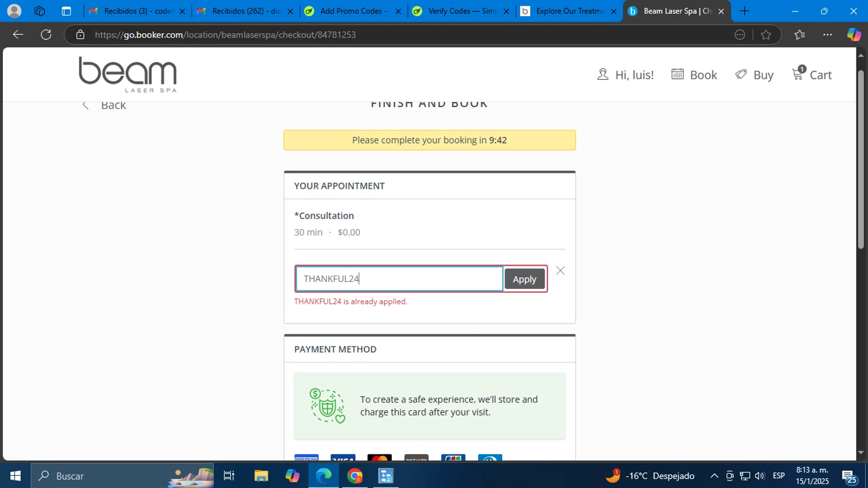Open the reader or enhance icon in address bar

click(740, 35)
